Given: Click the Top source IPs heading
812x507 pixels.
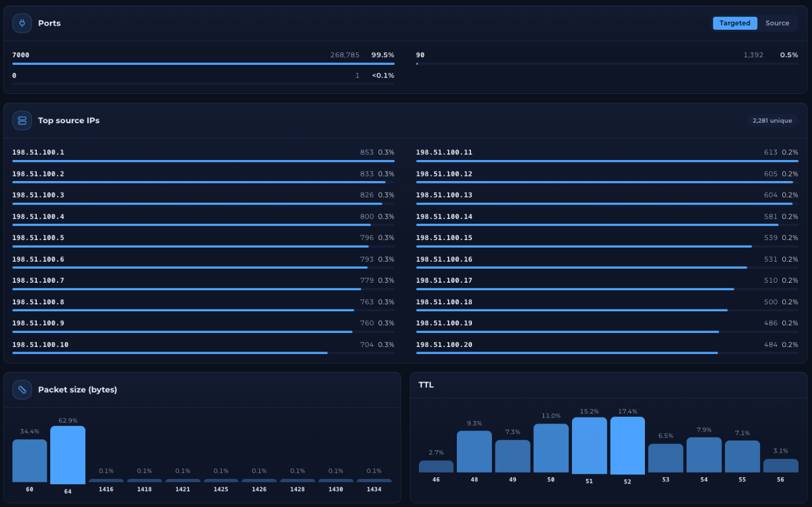Looking at the screenshot, I should coord(69,120).
